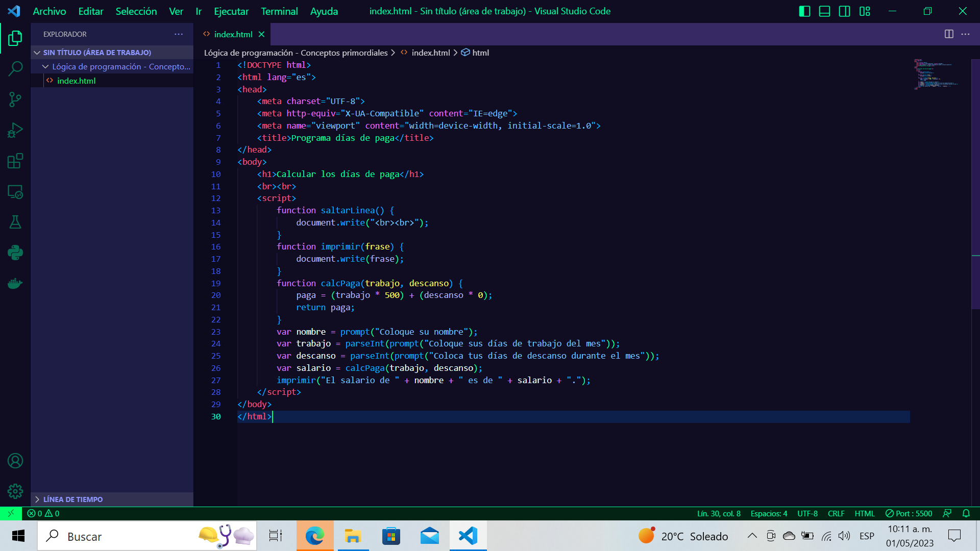This screenshot has height=551, width=980.
Task: Open the Archivo menu
Action: coord(50,11)
